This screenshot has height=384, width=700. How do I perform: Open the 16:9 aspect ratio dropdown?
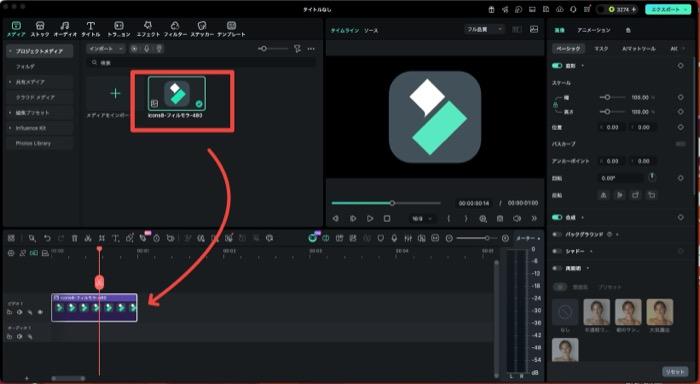(422, 219)
